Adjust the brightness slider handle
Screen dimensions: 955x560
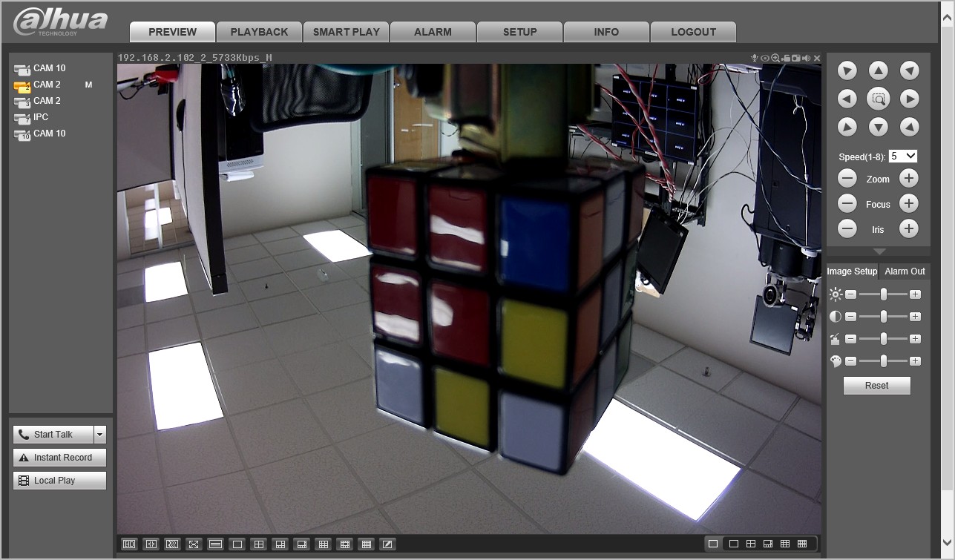(884, 294)
